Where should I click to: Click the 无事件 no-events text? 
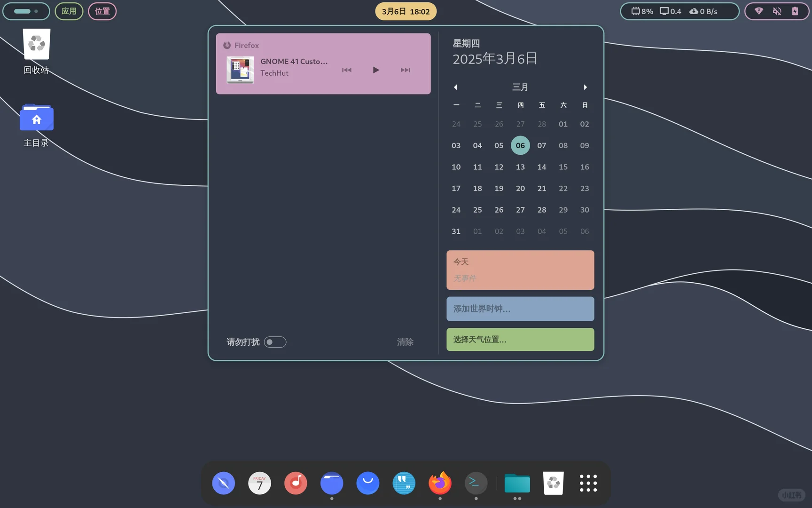[465, 278]
